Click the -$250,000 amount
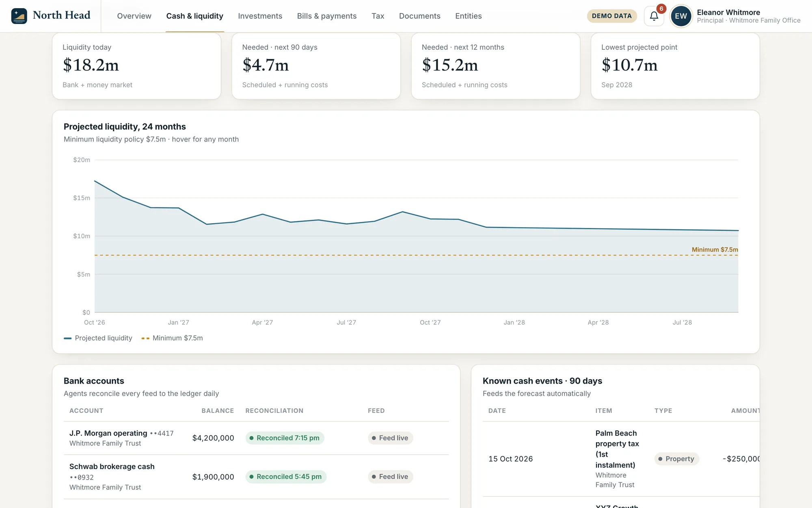 coord(741,459)
